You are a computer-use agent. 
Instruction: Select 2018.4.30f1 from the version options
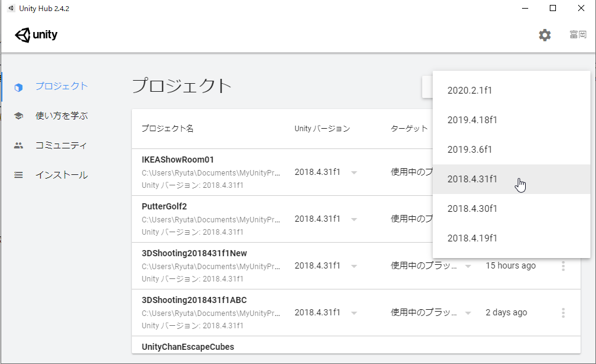[x=472, y=208]
